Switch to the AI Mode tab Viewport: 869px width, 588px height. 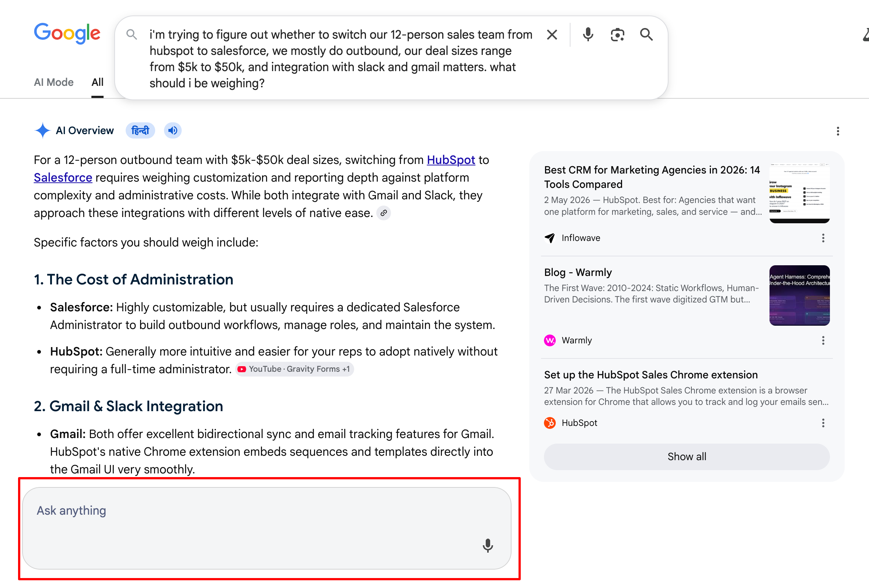(x=53, y=82)
